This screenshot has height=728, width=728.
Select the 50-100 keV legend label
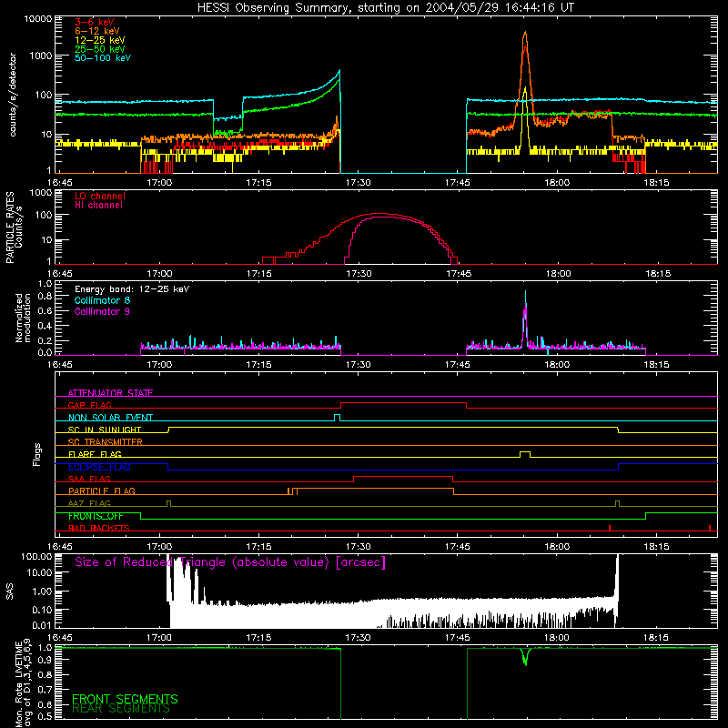103,58
